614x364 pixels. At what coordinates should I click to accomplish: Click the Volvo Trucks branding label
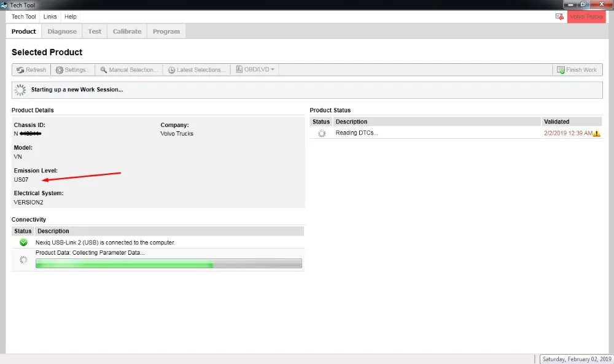586,17
